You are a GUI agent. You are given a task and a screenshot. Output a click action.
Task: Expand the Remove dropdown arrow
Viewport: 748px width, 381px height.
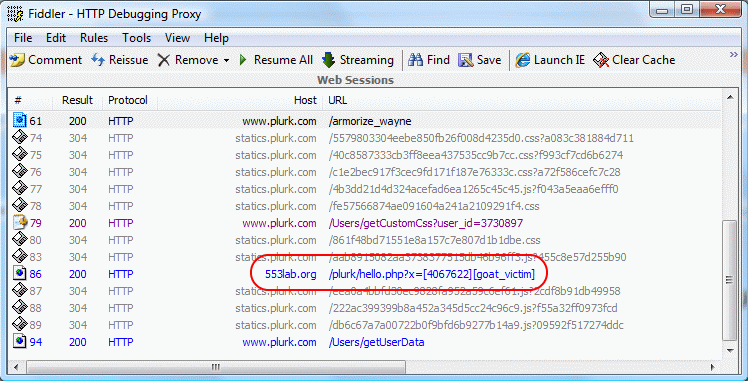(x=226, y=61)
